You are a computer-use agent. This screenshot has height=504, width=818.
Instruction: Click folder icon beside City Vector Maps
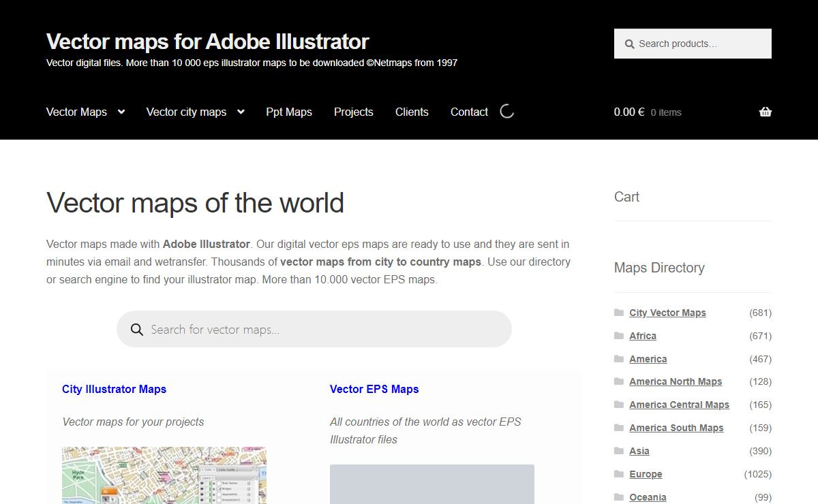point(619,313)
